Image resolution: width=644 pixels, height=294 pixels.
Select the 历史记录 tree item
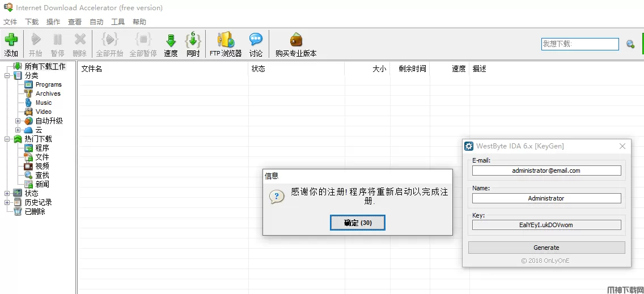(38, 202)
